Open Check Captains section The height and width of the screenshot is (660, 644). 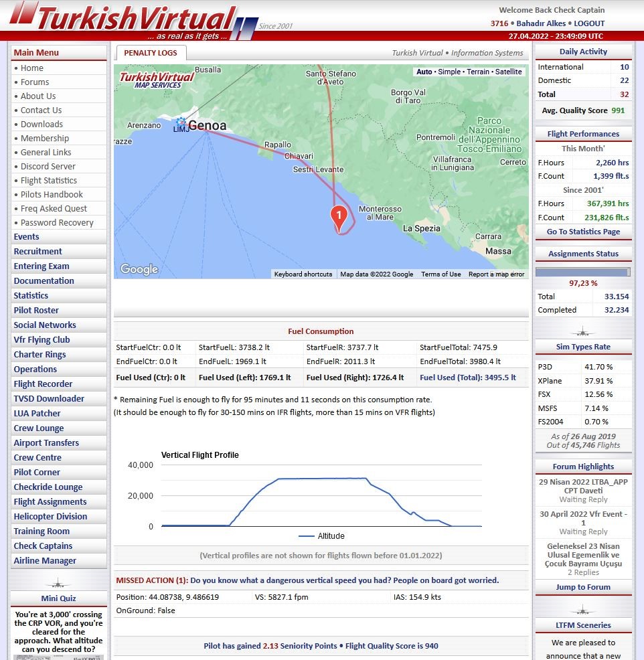(58, 546)
